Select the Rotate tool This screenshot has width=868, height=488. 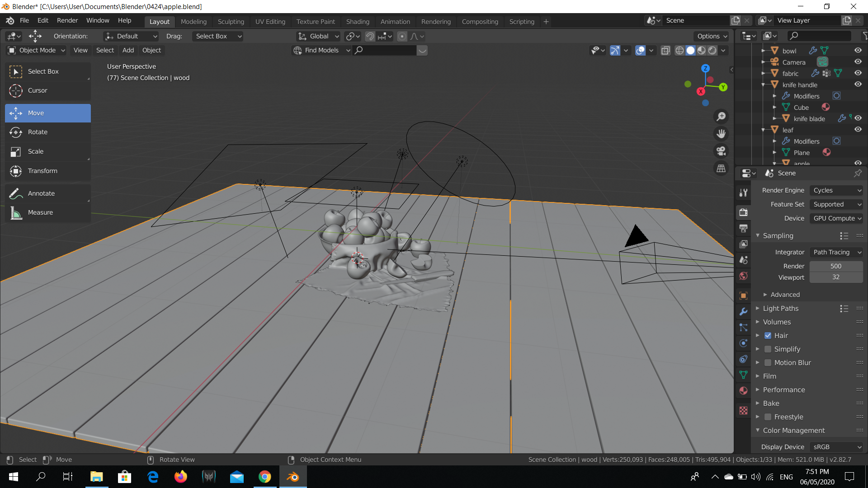click(38, 132)
